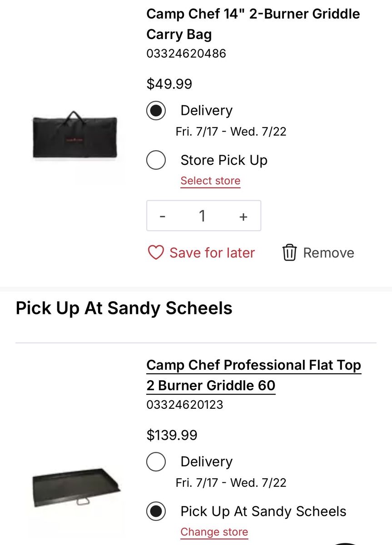Screen dimensions: 392x545
Task: Click the carry bag item number 03324620486
Action: tap(186, 54)
